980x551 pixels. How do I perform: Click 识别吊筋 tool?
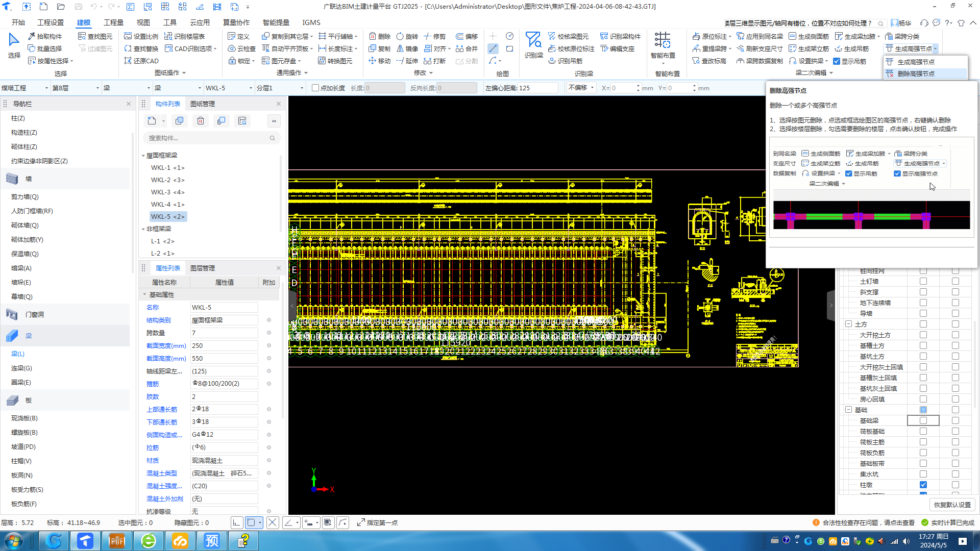click(565, 61)
